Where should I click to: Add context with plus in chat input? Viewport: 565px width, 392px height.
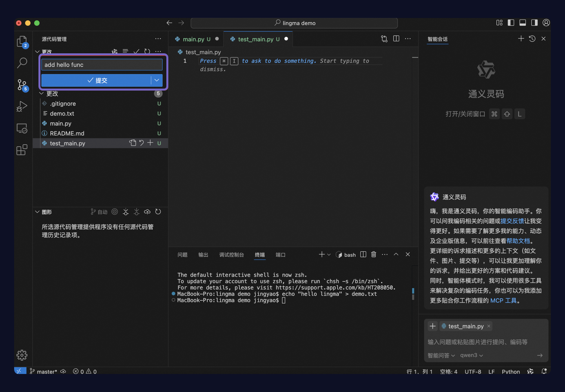coord(432,326)
